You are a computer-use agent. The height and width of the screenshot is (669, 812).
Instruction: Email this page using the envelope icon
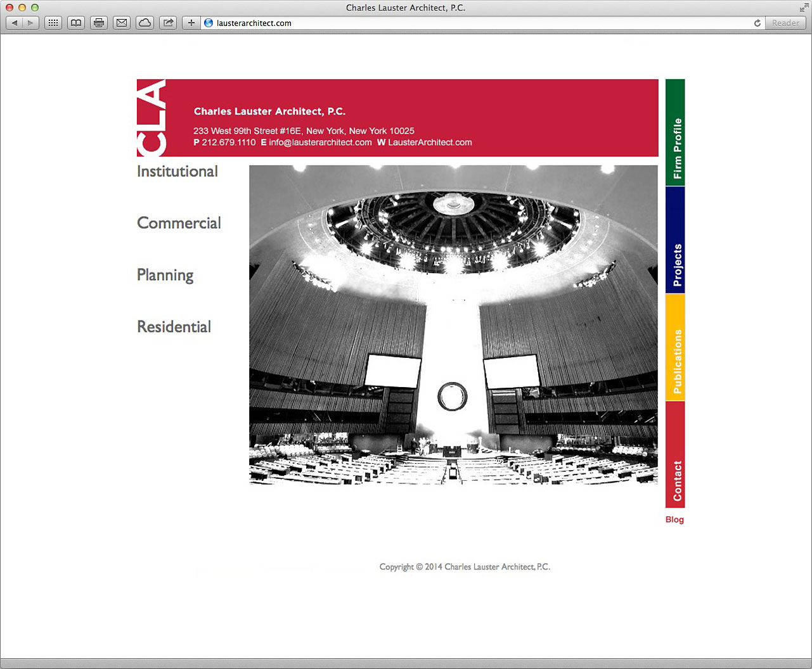122,23
